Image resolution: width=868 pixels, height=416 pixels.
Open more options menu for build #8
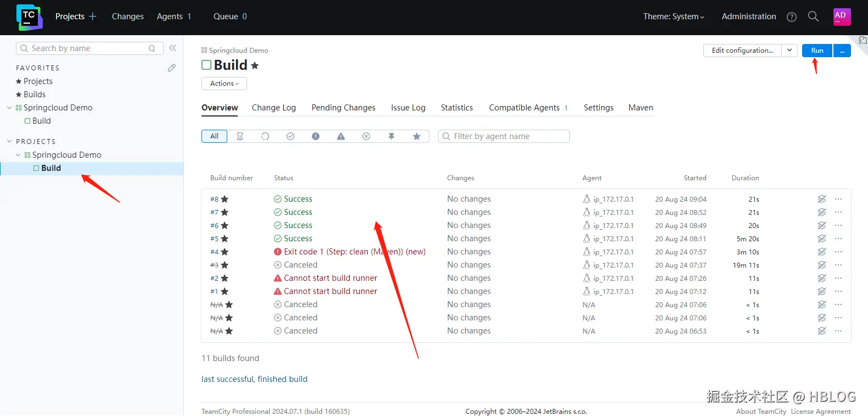coord(838,199)
